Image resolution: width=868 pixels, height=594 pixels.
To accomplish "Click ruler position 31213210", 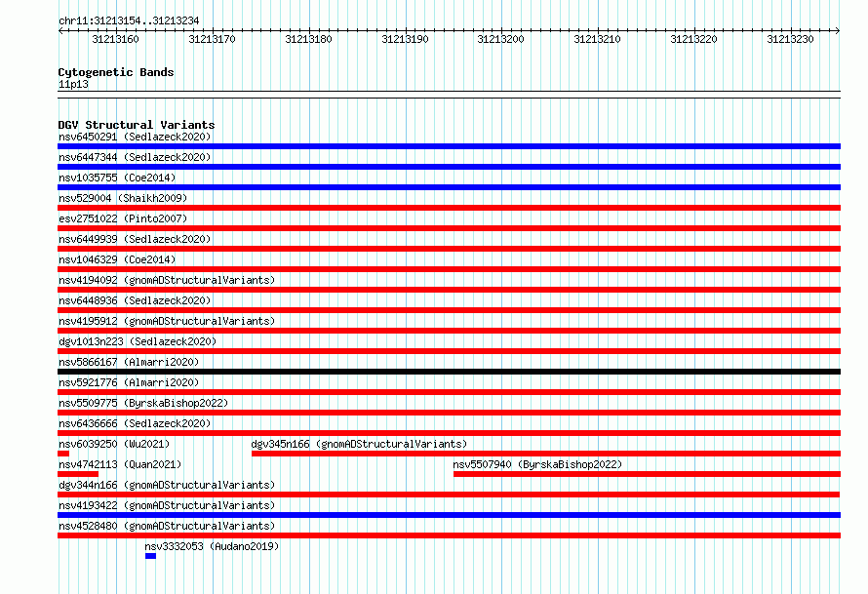I will click(597, 39).
